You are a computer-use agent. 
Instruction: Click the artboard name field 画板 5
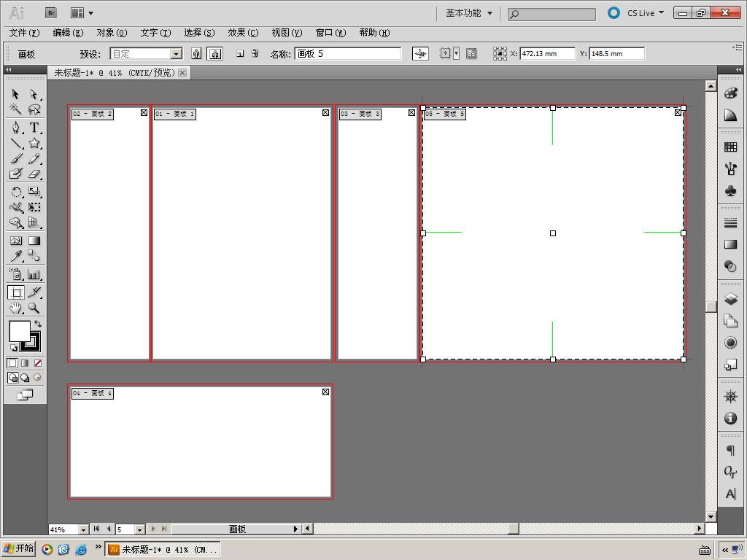[x=348, y=54]
